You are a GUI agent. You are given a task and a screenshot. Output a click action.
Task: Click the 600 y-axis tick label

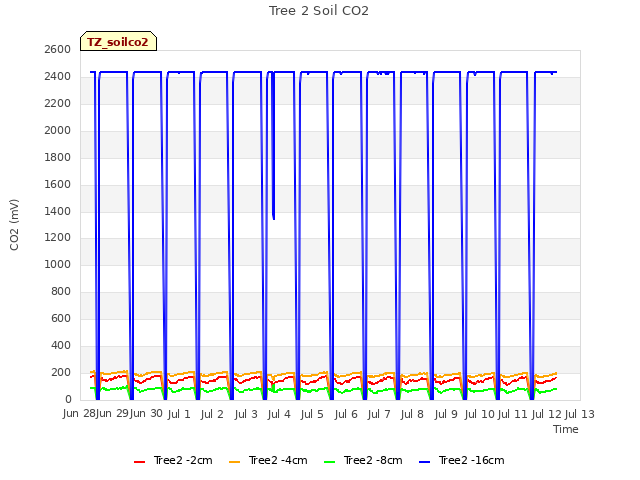61,318
